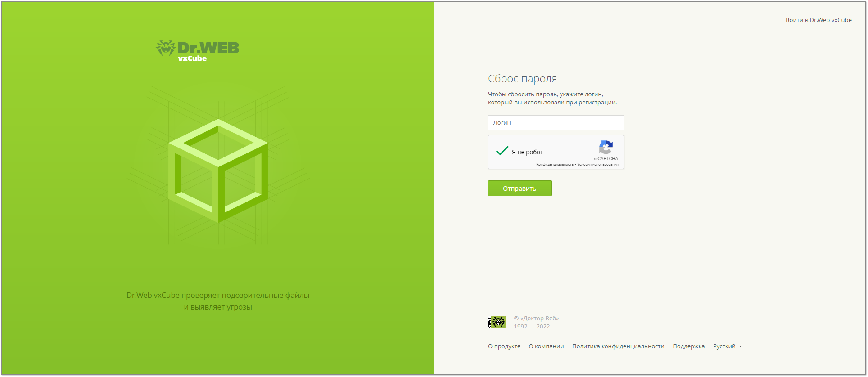Click the "Я не робот" label
The width and height of the screenshot is (868, 377).
pyautogui.click(x=527, y=152)
